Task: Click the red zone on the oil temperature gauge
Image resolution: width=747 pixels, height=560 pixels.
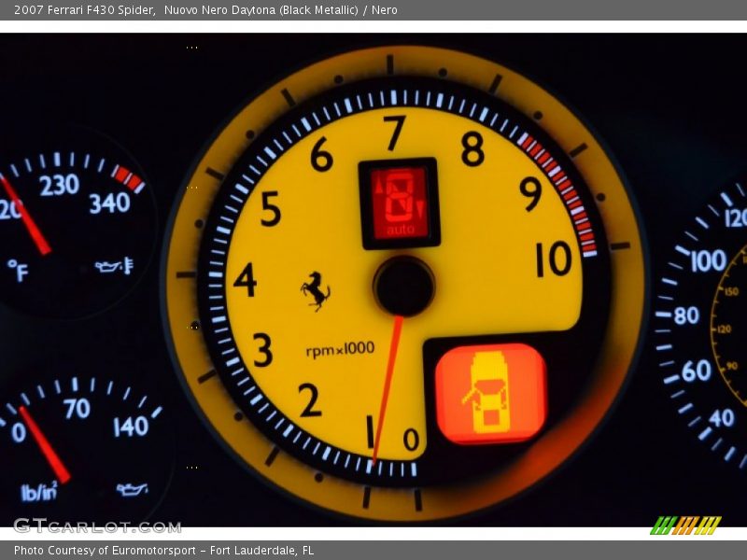Action: pos(128,179)
